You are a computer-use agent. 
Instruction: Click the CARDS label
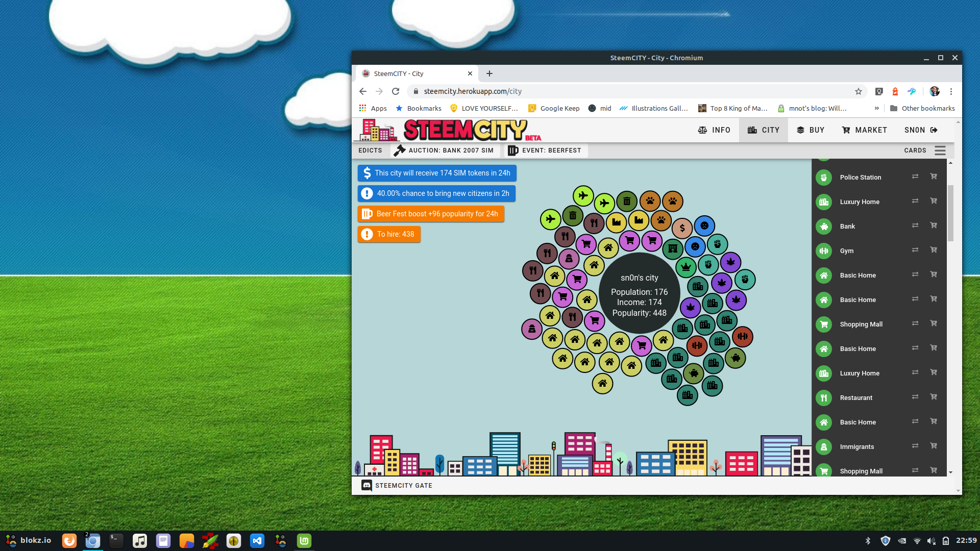[915, 151]
